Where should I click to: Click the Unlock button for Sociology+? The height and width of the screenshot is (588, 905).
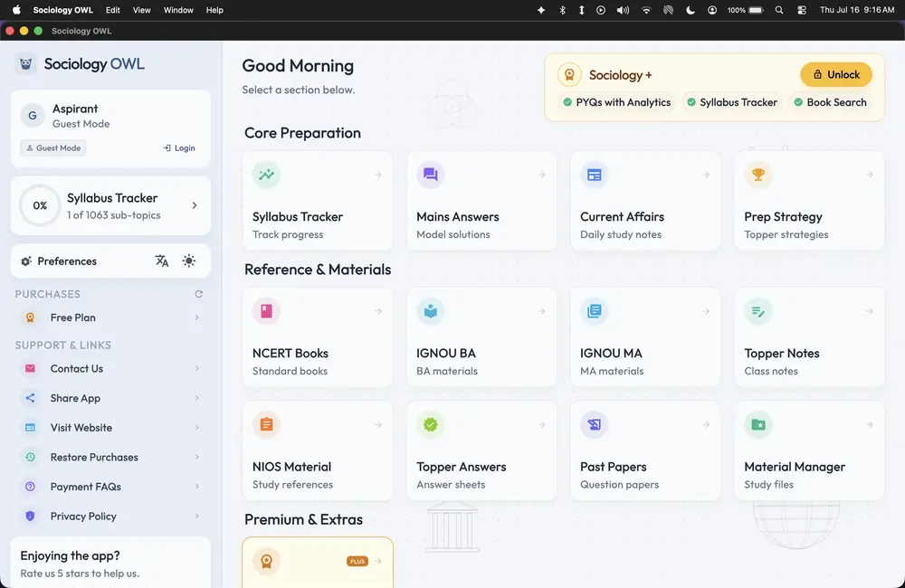835,74
